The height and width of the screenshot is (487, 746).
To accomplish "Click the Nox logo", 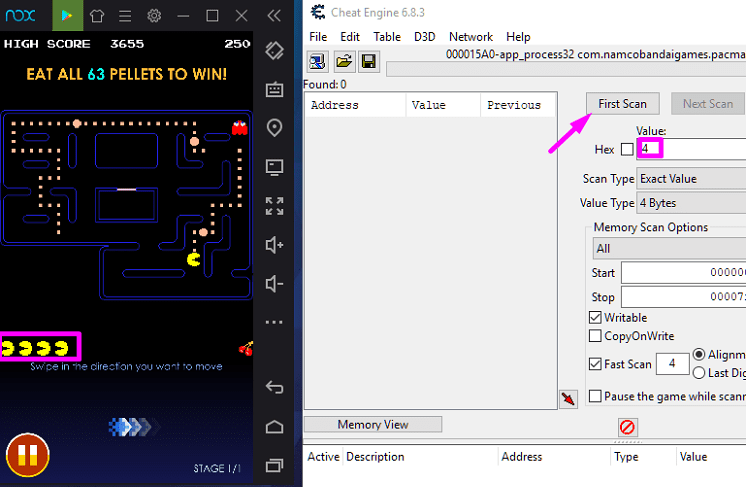I will [20, 16].
